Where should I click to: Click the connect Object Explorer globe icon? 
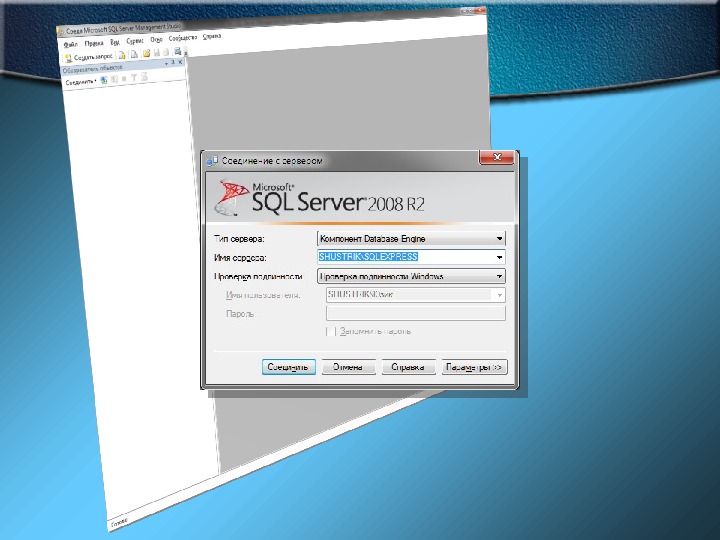pyautogui.click(x=104, y=80)
